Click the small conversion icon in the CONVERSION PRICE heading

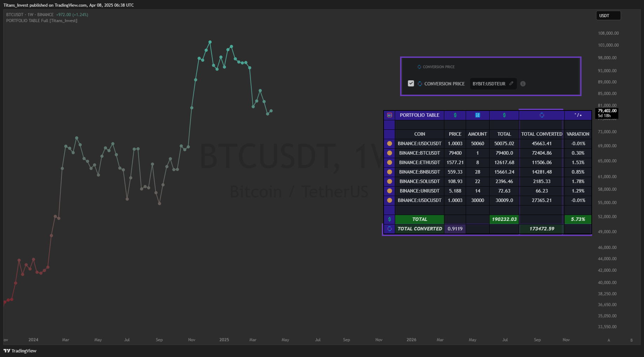click(x=419, y=67)
